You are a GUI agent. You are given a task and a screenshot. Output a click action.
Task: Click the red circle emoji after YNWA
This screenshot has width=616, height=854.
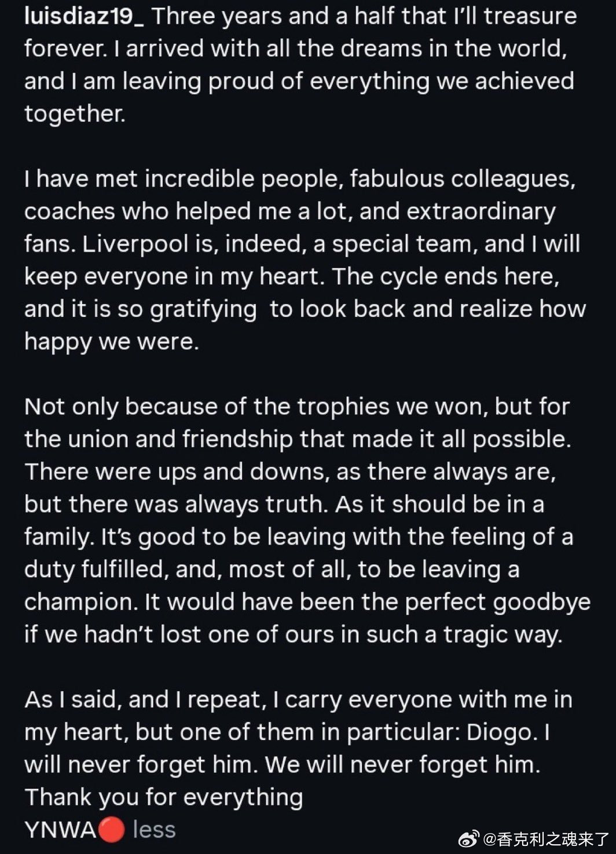112,830
